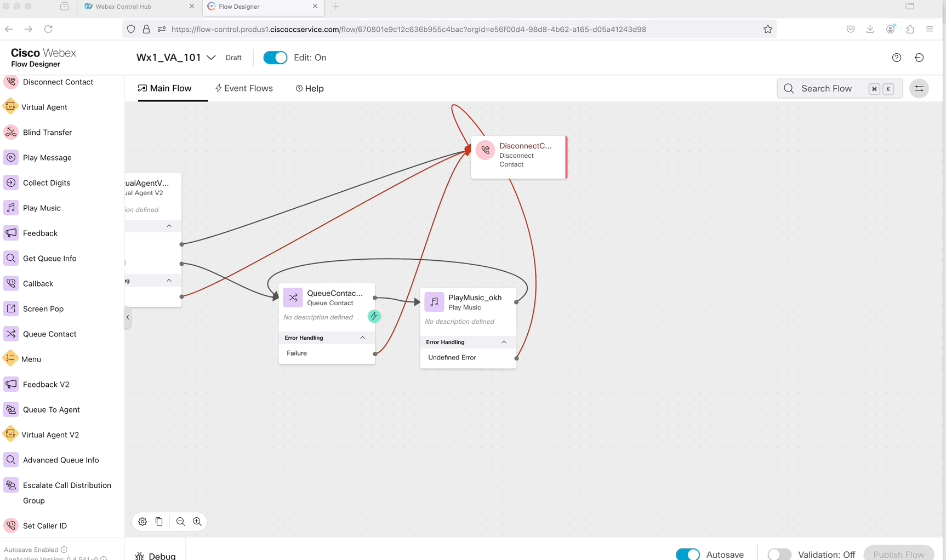Select the Play Music activity icon

(x=11, y=208)
